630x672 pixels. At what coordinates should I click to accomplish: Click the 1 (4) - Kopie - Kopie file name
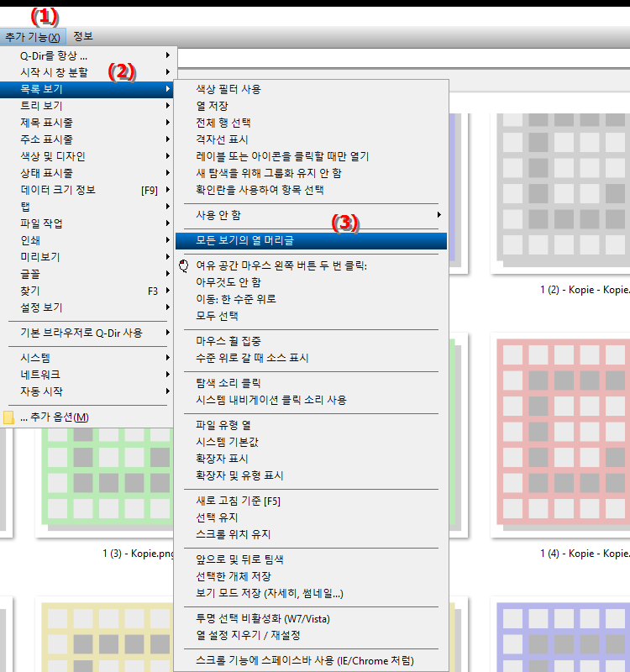(585, 554)
